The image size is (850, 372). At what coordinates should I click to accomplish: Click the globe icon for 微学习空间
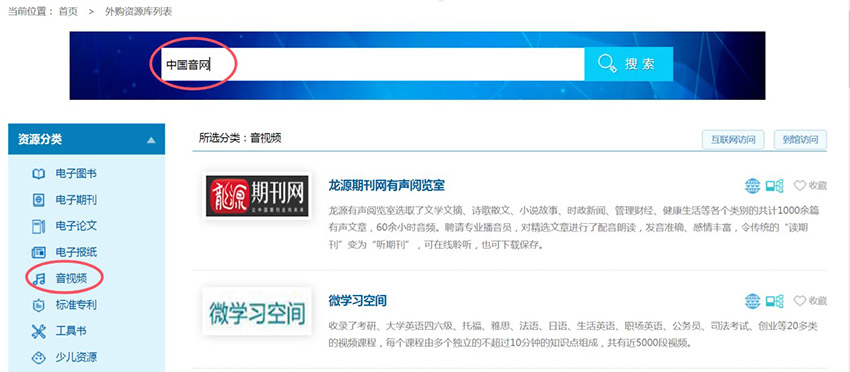point(752,301)
